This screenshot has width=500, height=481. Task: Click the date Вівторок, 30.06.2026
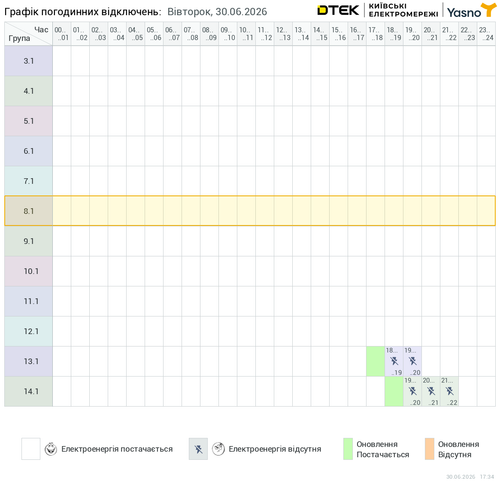(217, 12)
